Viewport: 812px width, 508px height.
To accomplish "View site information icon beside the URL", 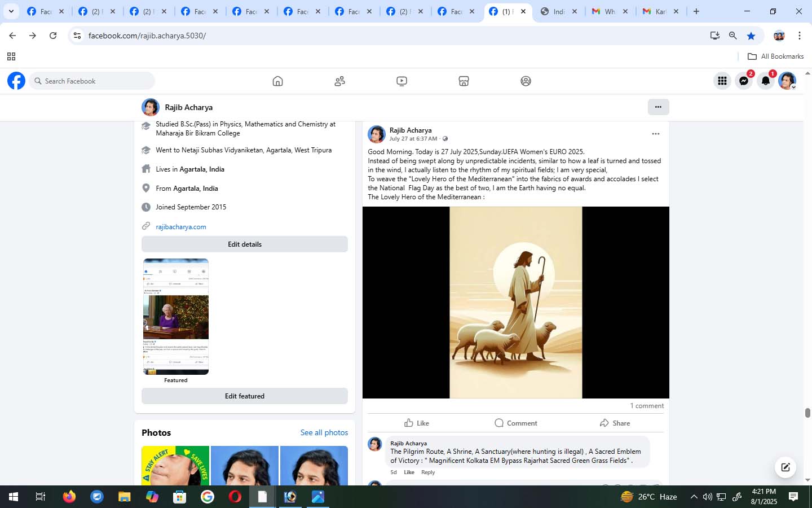I will (77, 36).
